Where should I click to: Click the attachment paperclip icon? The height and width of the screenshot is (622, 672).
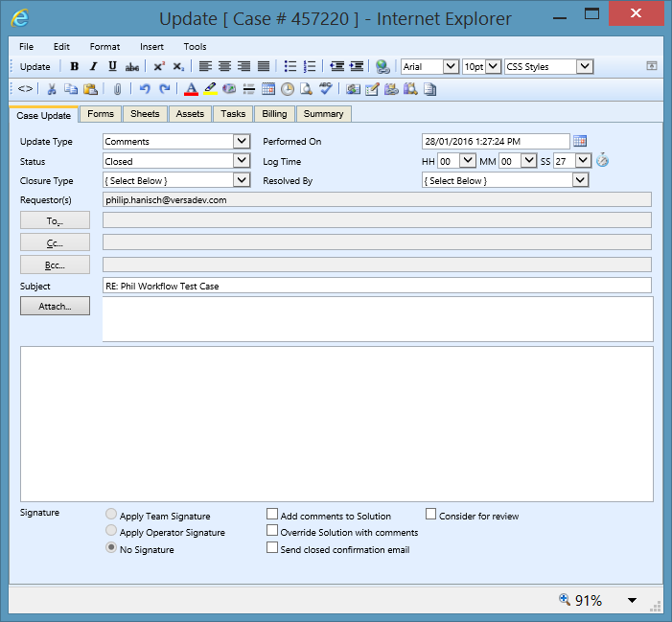click(x=118, y=89)
